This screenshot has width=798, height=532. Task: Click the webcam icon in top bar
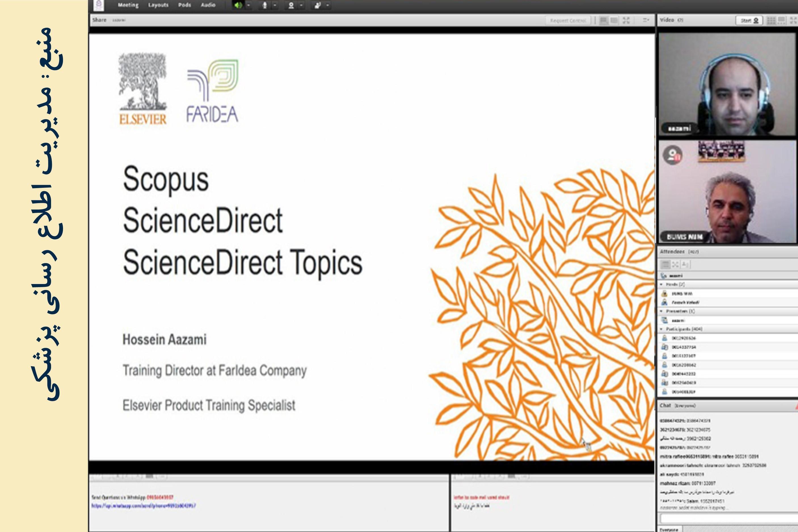[x=291, y=5]
